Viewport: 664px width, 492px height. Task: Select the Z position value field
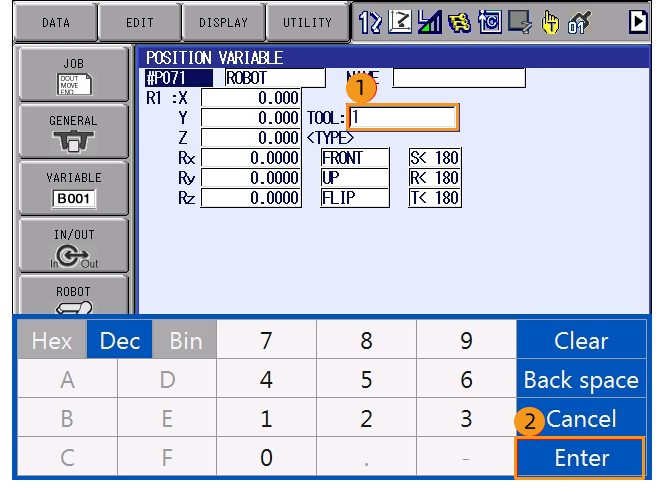pyautogui.click(x=251, y=138)
